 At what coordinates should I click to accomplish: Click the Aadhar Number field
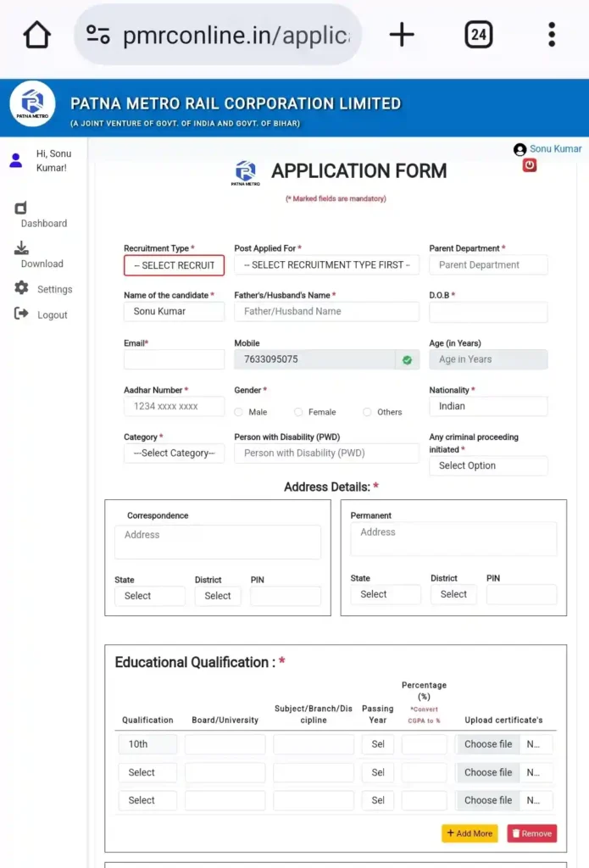(174, 406)
